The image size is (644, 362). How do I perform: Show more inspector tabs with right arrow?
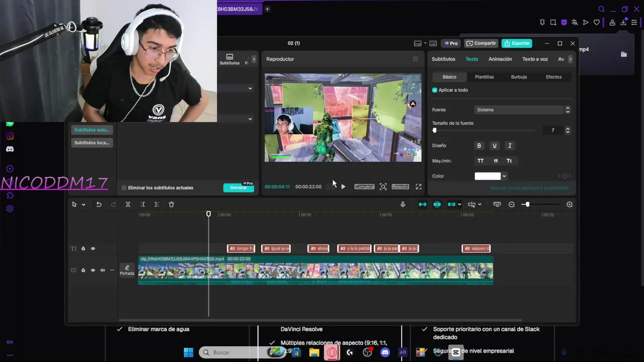click(570, 59)
